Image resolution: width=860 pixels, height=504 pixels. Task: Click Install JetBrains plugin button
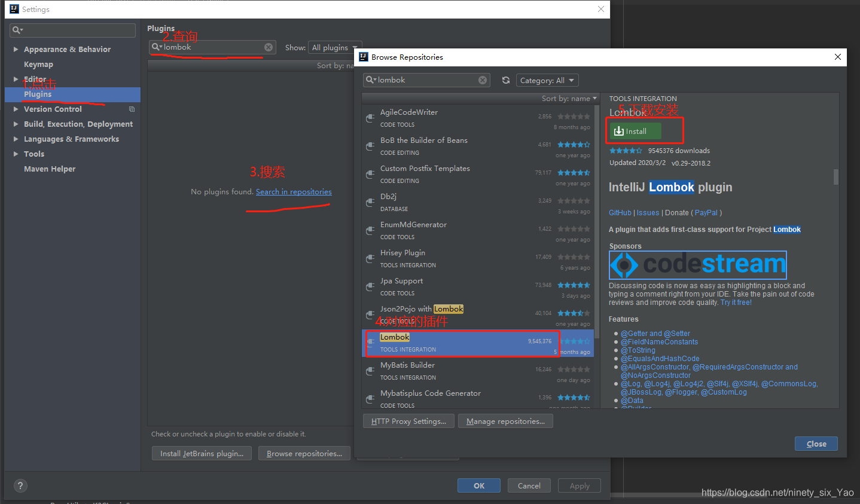pyautogui.click(x=202, y=454)
